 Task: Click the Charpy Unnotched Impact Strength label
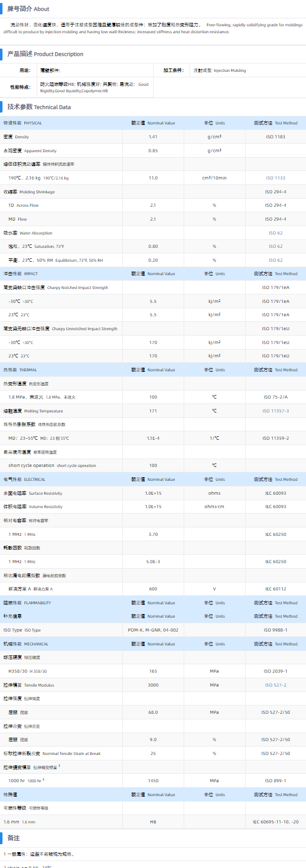click(x=60, y=329)
